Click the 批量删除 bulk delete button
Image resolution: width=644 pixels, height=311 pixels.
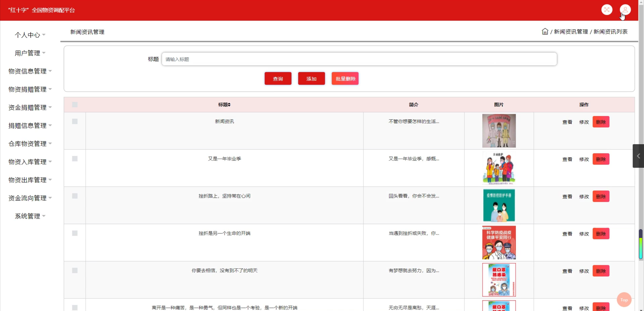pyautogui.click(x=345, y=78)
